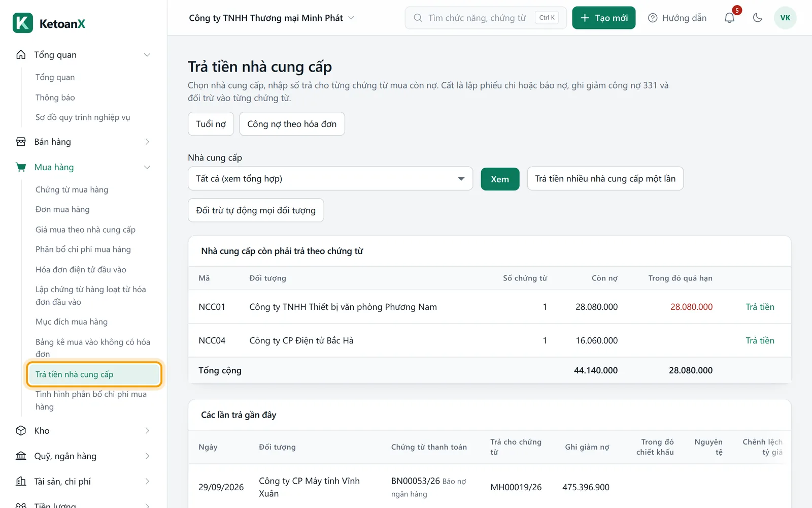Open VK user avatar menu
Image resolution: width=812 pixels, height=508 pixels.
click(x=785, y=18)
